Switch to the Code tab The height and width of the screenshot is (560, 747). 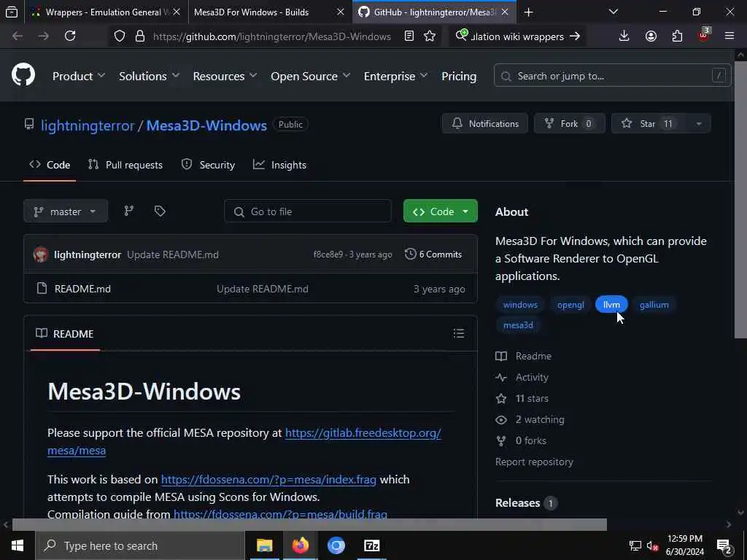click(50, 165)
